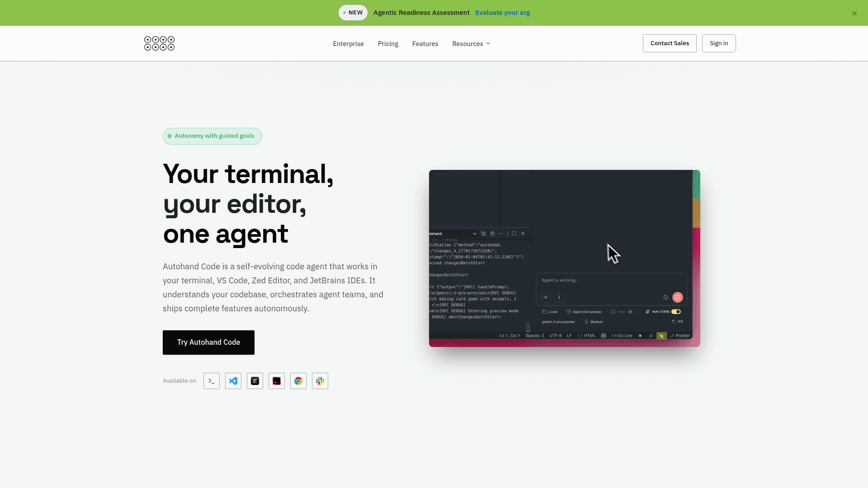Image resolution: width=868 pixels, height=488 pixels.
Task: Click the Autohand dotted-circles logo
Action: pos(159,43)
